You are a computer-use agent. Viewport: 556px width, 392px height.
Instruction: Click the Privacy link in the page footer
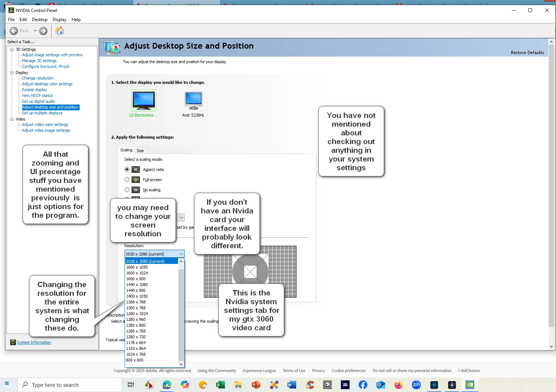pyautogui.click(x=318, y=371)
